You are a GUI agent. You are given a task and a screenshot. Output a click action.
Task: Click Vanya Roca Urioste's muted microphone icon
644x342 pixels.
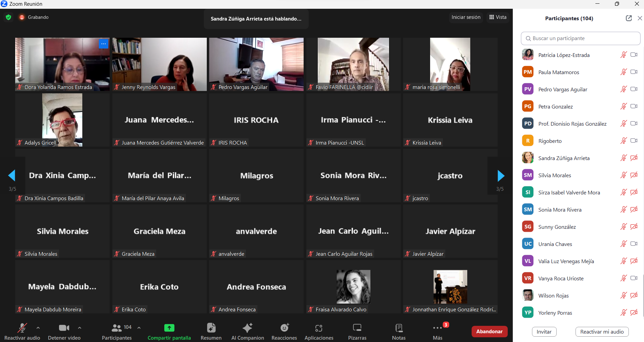[x=624, y=278]
